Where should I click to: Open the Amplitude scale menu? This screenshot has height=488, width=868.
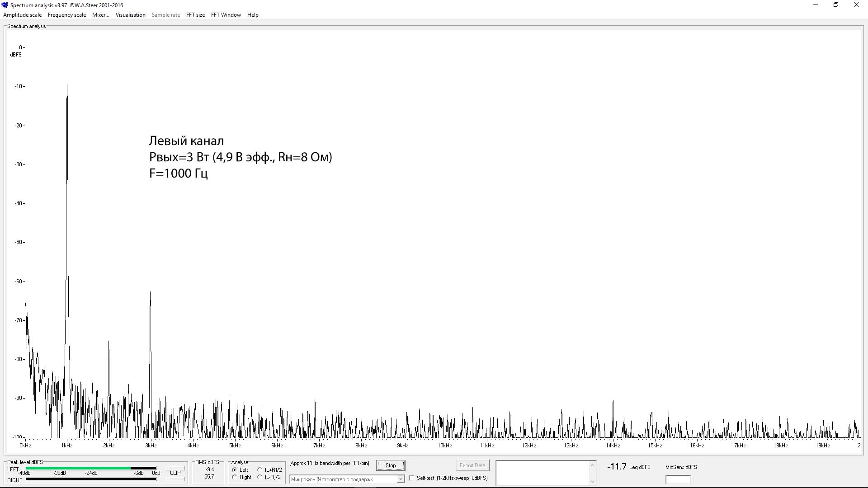click(22, 15)
